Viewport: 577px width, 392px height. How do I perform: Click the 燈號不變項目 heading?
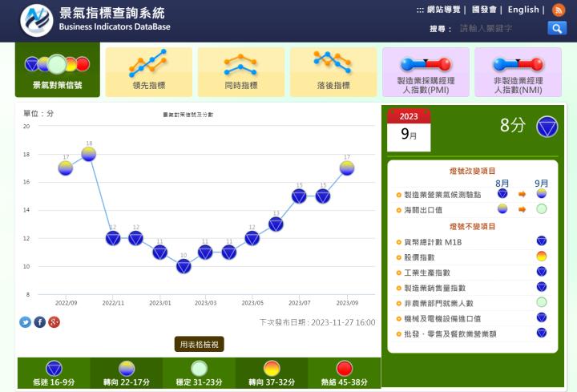click(473, 226)
